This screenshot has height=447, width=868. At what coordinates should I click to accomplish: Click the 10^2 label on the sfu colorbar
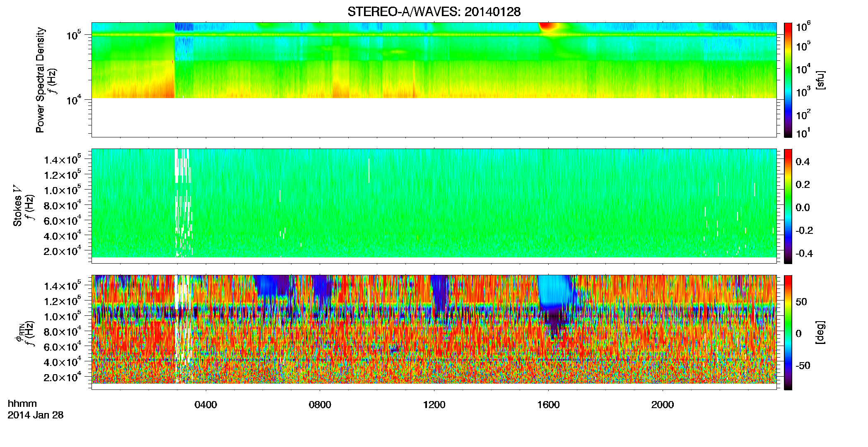[803, 115]
